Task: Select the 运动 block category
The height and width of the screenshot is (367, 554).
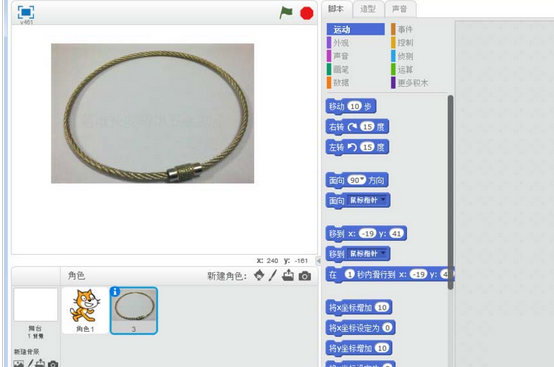Action: (x=355, y=29)
